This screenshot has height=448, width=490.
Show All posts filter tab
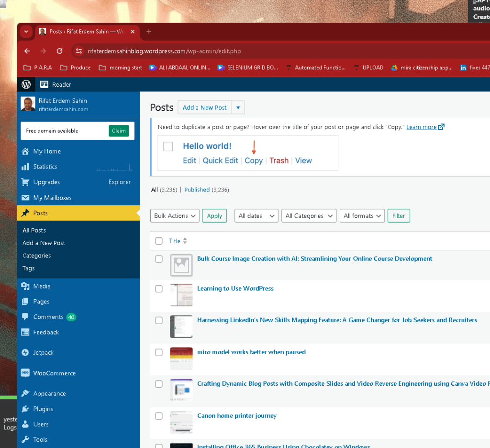pyautogui.click(x=155, y=190)
